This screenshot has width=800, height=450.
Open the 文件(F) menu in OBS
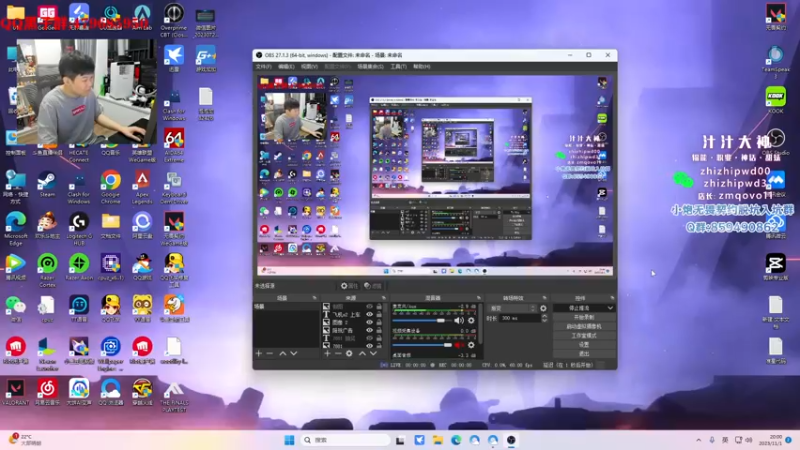pyautogui.click(x=263, y=67)
